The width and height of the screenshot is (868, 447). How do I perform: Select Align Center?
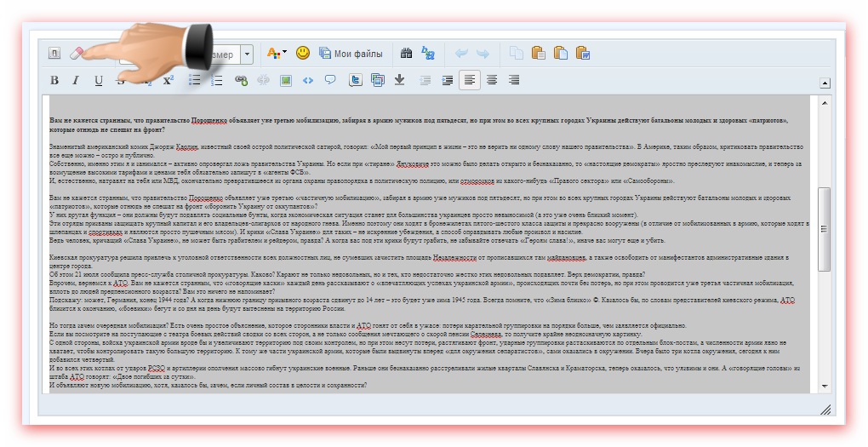pyautogui.click(x=492, y=80)
